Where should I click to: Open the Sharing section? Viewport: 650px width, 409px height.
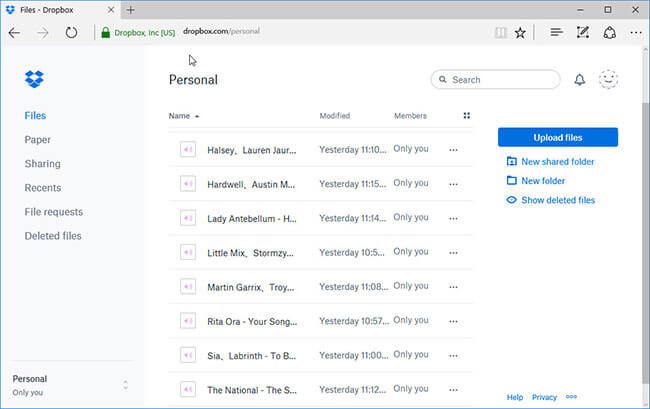(42, 164)
